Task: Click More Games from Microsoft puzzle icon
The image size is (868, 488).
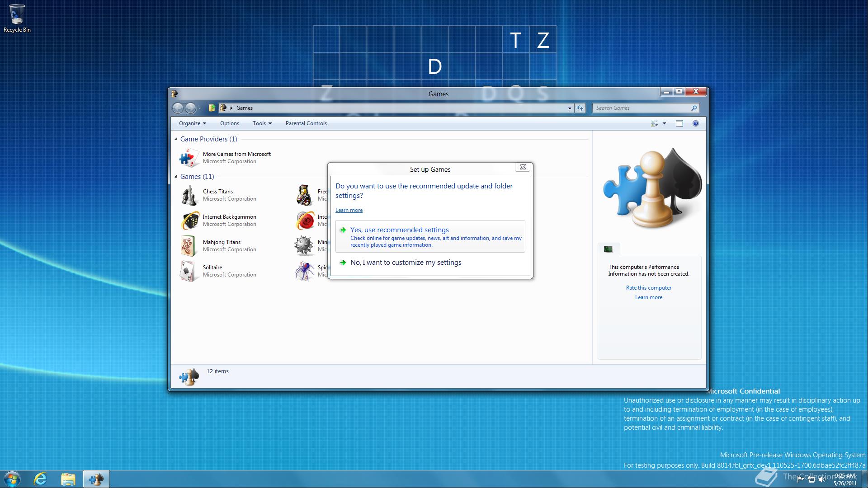Action: (189, 158)
